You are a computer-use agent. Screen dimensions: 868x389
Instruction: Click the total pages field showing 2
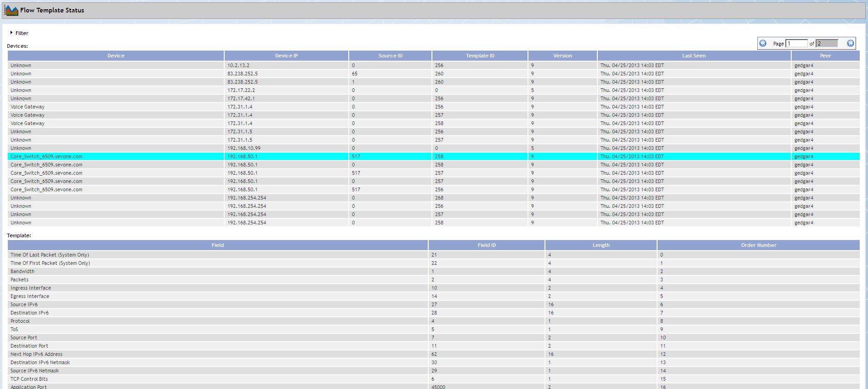coord(827,43)
